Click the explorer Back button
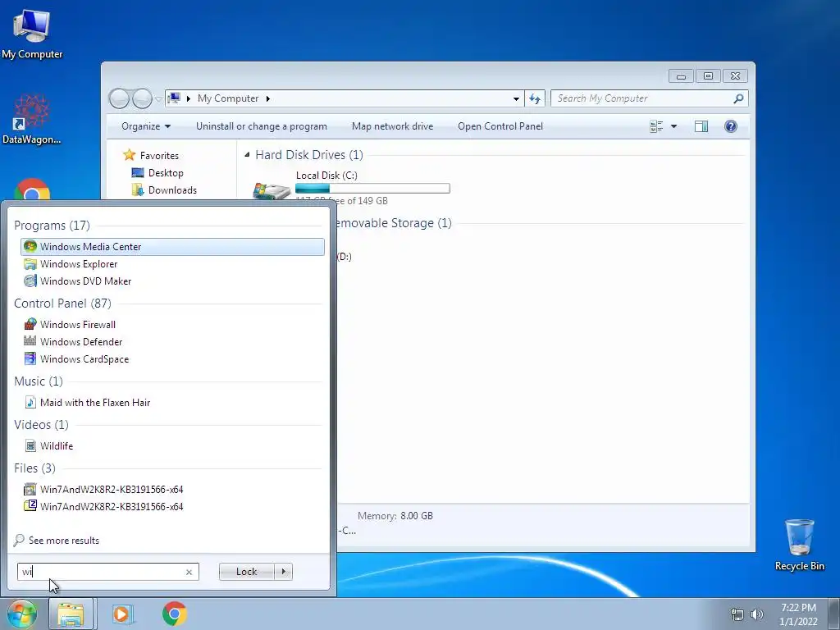Viewport: 840px width, 630px height. click(x=119, y=98)
